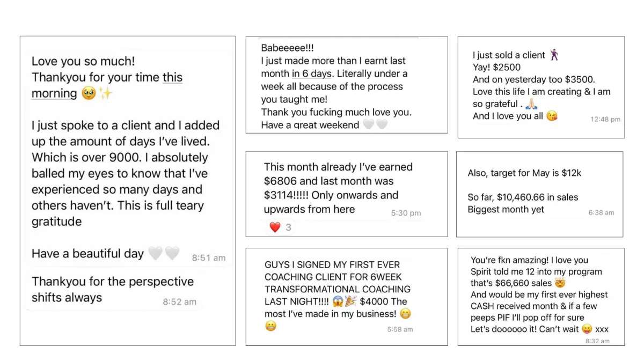Click the teary-eyed emoji after 'morning'

89,94
